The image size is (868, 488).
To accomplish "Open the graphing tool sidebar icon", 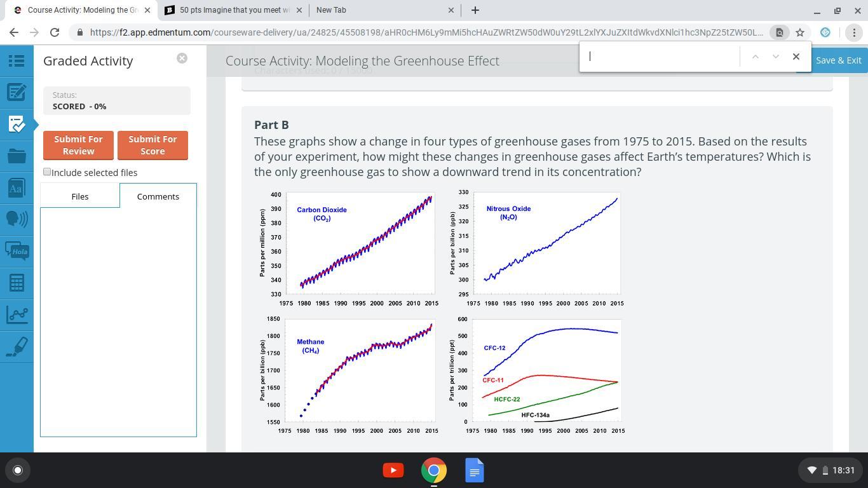I will click(17, 315).
